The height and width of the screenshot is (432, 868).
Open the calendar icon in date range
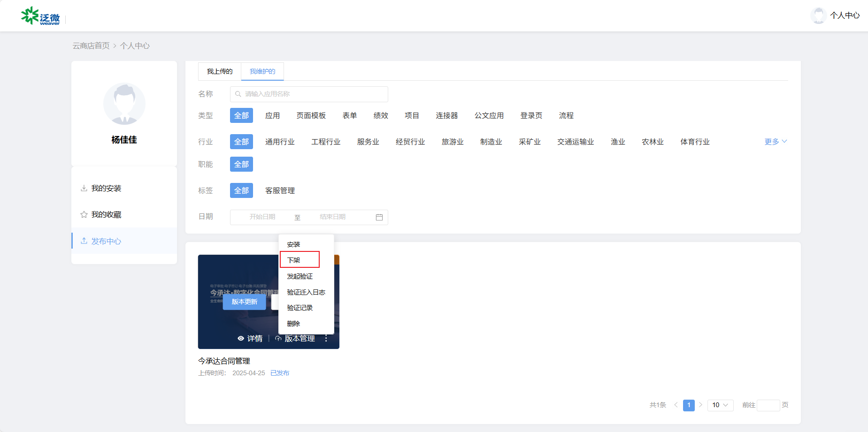pos(379,217)
